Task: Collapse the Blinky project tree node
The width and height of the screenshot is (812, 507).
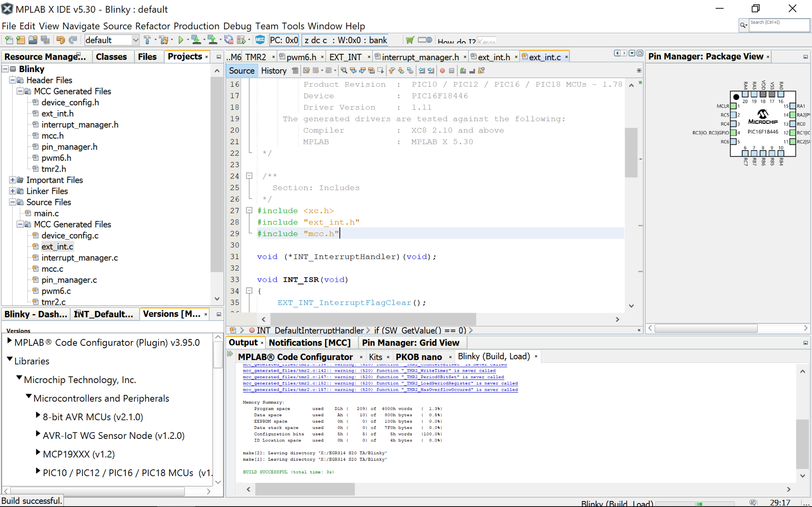Action: coord(6,69)
